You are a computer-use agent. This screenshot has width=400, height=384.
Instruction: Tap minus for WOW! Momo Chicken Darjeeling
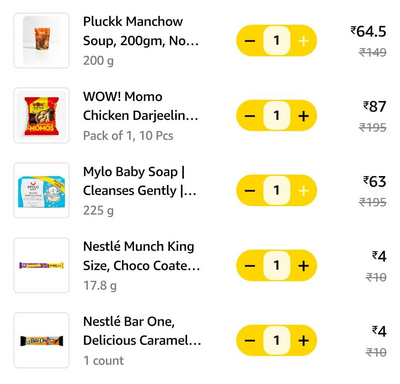click(x=250, y=116)
